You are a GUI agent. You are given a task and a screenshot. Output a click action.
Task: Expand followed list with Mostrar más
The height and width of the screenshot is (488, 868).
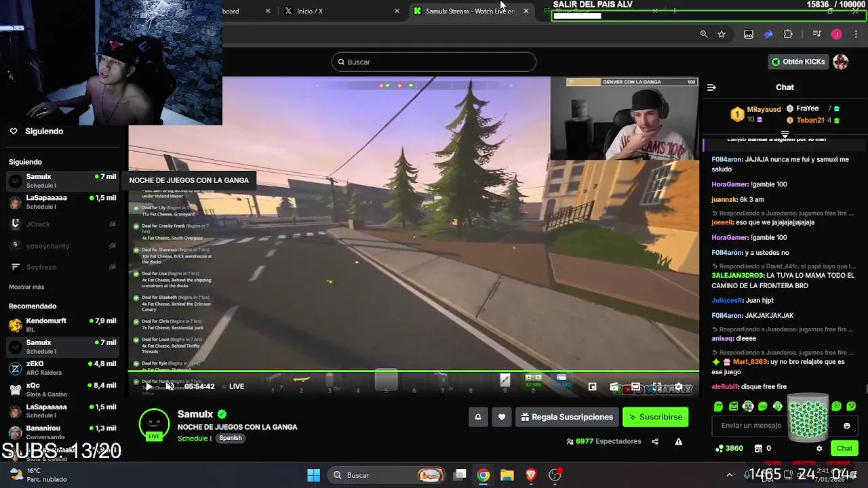[26, 287]
